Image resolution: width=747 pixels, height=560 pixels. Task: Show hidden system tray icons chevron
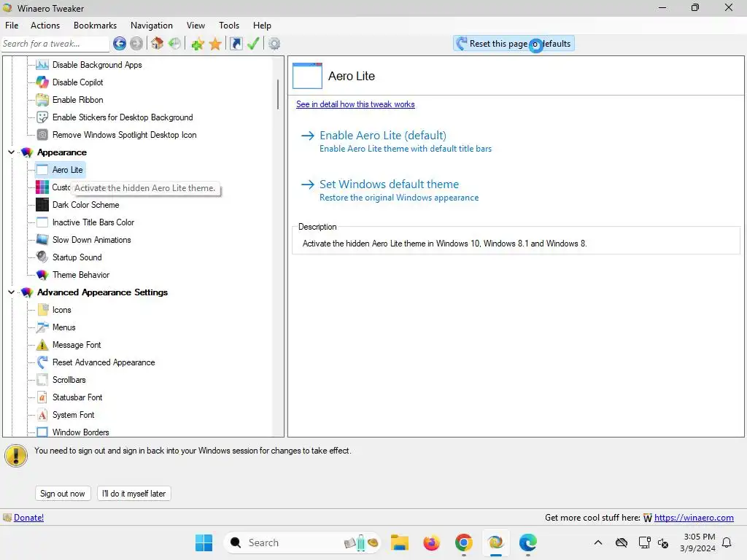[598, 542]
